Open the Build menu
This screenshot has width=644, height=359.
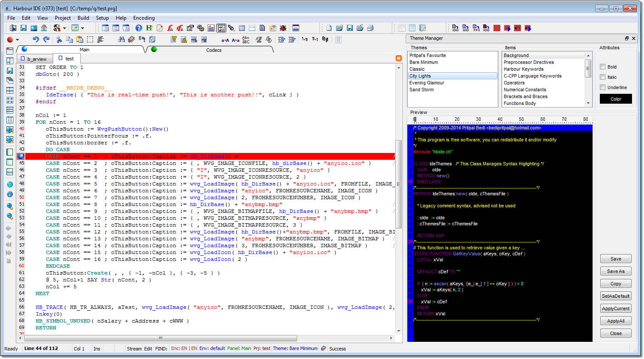click(83, 18)
